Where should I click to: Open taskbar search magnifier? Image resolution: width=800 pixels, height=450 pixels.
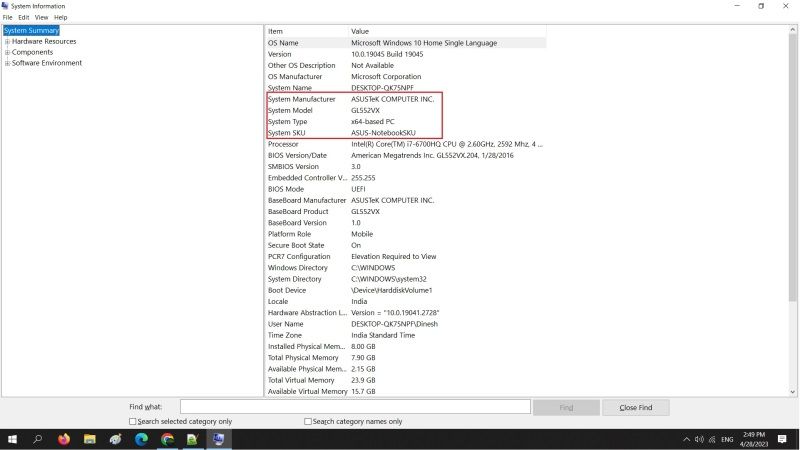click(38, 439)
